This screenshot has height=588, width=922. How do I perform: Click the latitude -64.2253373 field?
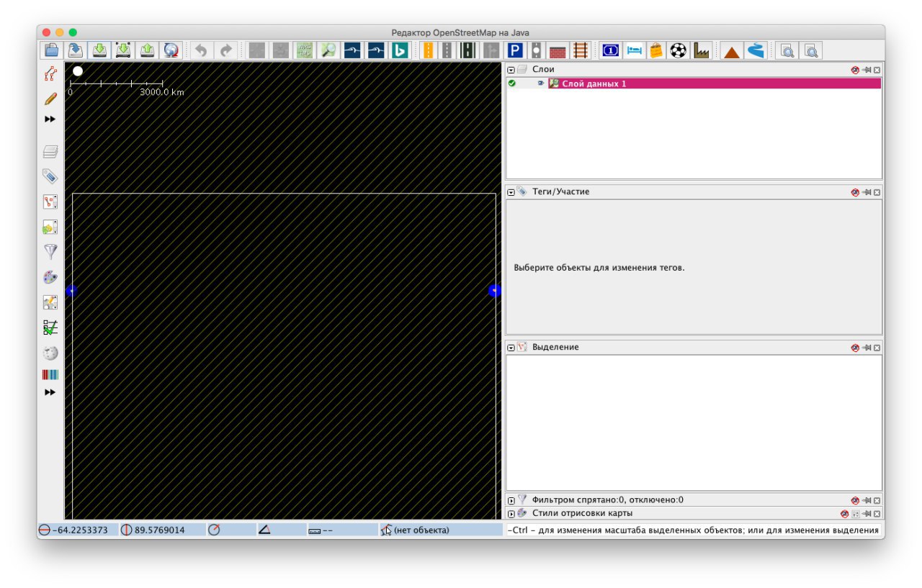click(x=78, y=530)
